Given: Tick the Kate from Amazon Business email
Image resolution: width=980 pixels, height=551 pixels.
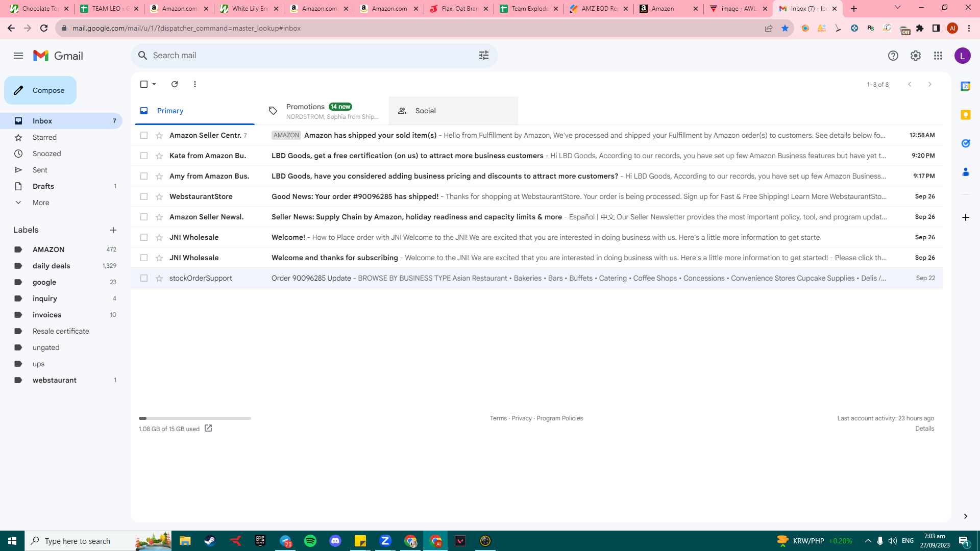Looking at the screenshot, I should coord(144,156).
